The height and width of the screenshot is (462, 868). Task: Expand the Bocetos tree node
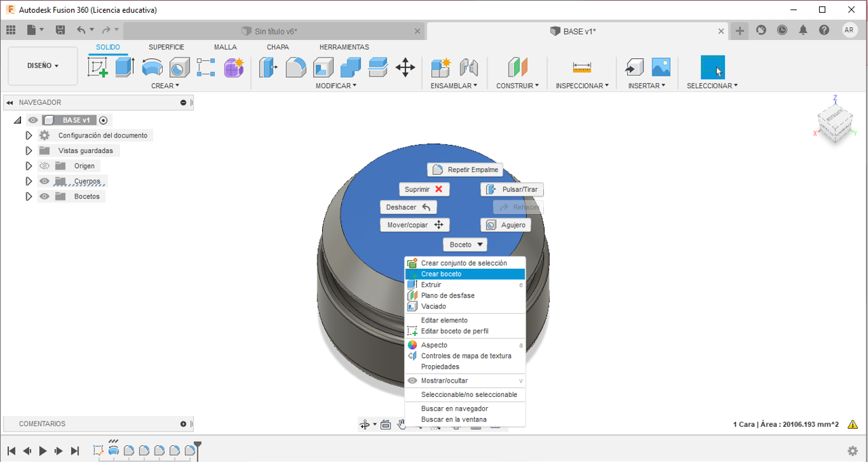pos(28,196)
